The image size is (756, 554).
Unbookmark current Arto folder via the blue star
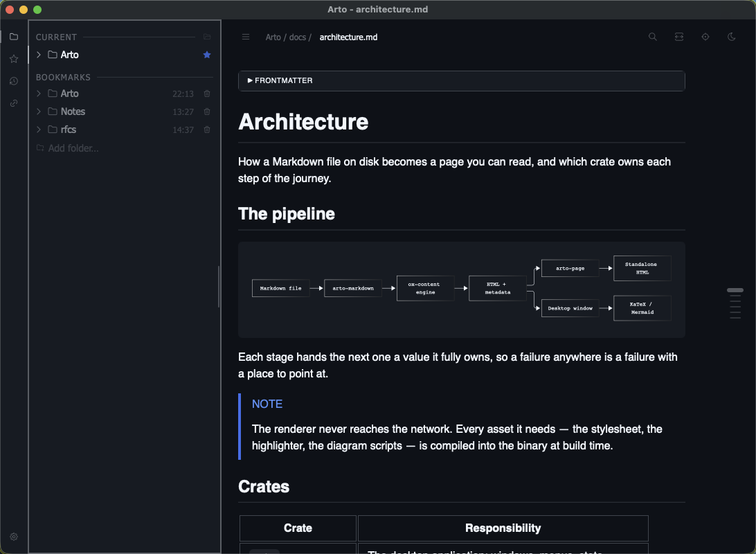coord(207,55)
